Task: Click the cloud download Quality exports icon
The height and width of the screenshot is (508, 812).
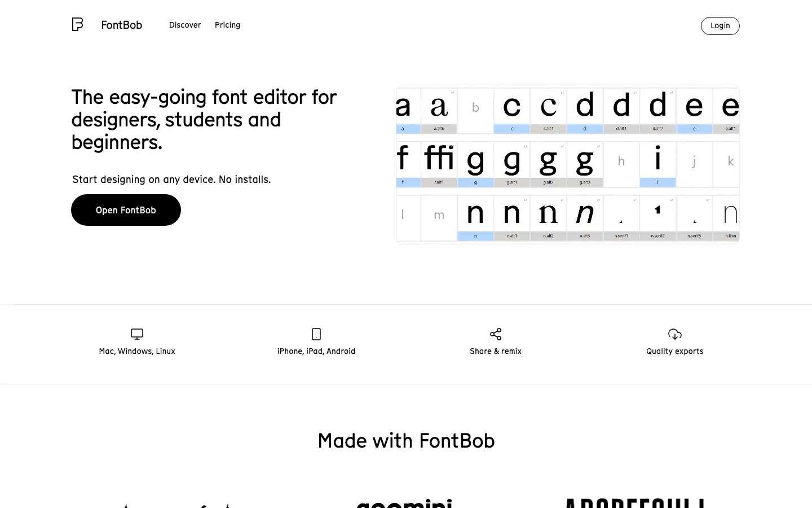Action: [675, 334]
